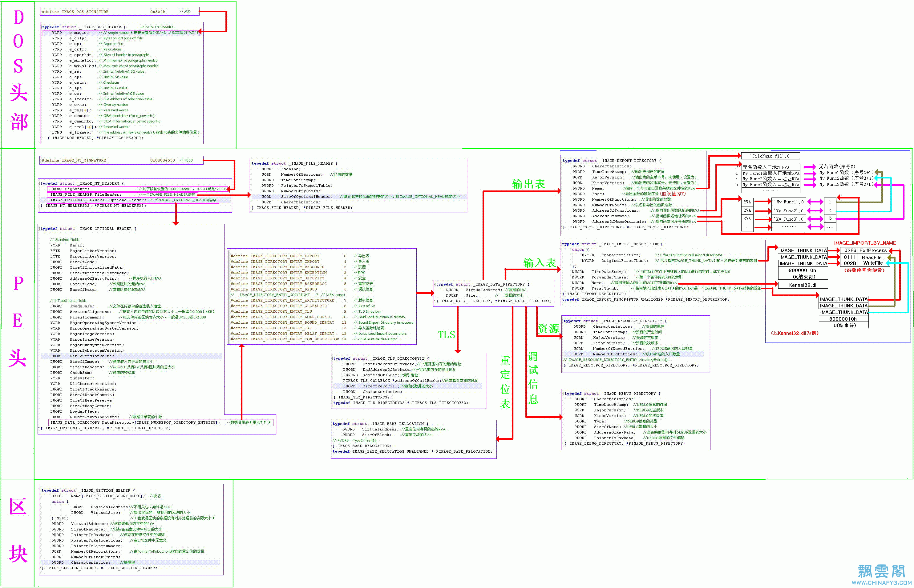Viewport: 914px width, 588px height.
Task: Click SizeOfData field in debug directory
Action: [615, 427]
